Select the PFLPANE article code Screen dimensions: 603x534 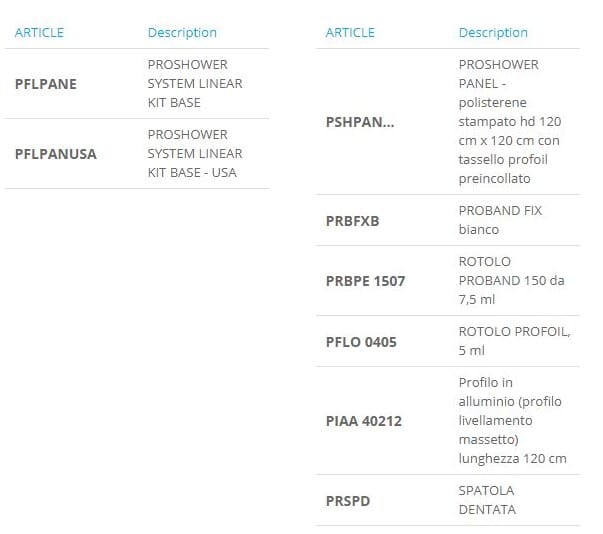pyautogui.click(x=46, y=84)
